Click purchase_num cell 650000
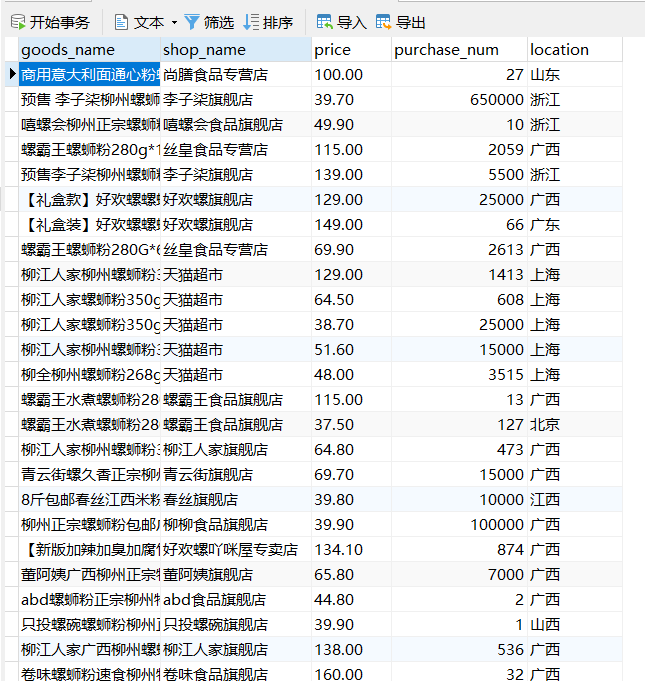The image size is (645, 681). tap(460, 99)
